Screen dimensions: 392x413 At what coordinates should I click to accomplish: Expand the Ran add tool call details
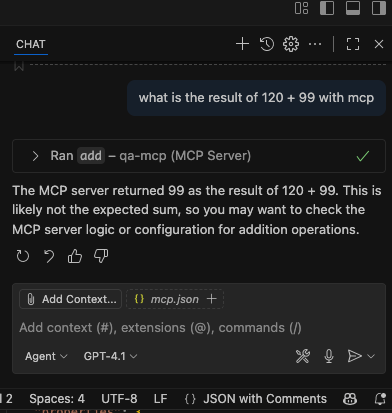tap(36, 156)
